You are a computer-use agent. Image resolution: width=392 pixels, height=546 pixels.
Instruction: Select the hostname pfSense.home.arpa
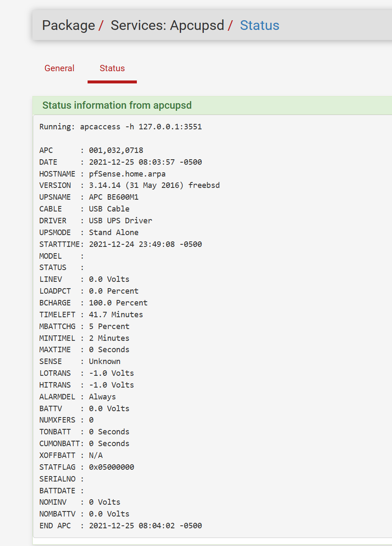(127, 174)
